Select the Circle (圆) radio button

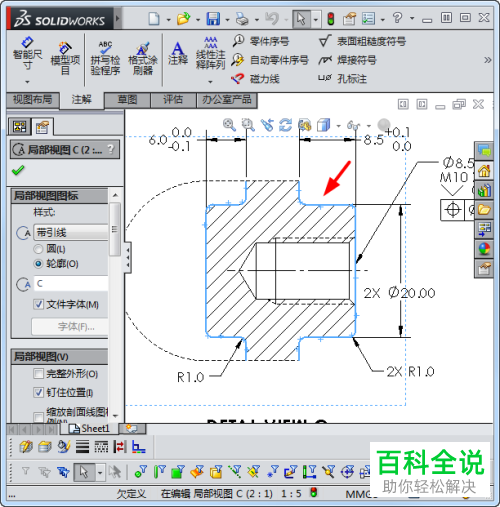38,249
